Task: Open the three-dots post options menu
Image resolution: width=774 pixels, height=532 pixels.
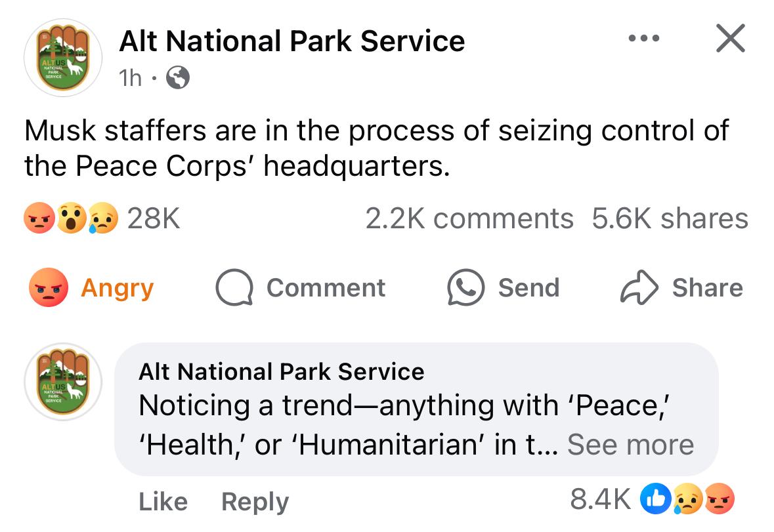Action: (644, 39)
